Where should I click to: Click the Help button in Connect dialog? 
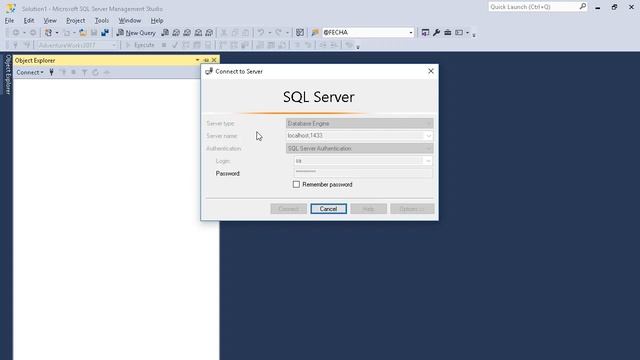(x=369, y=209)
